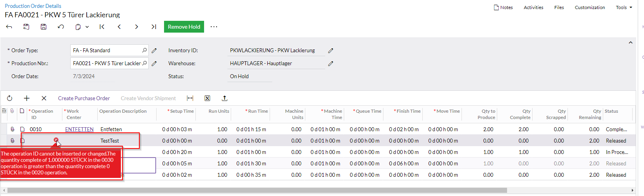Open the Files menu item
The width and height of the screenshot is (644, 196).
(559, 7)
